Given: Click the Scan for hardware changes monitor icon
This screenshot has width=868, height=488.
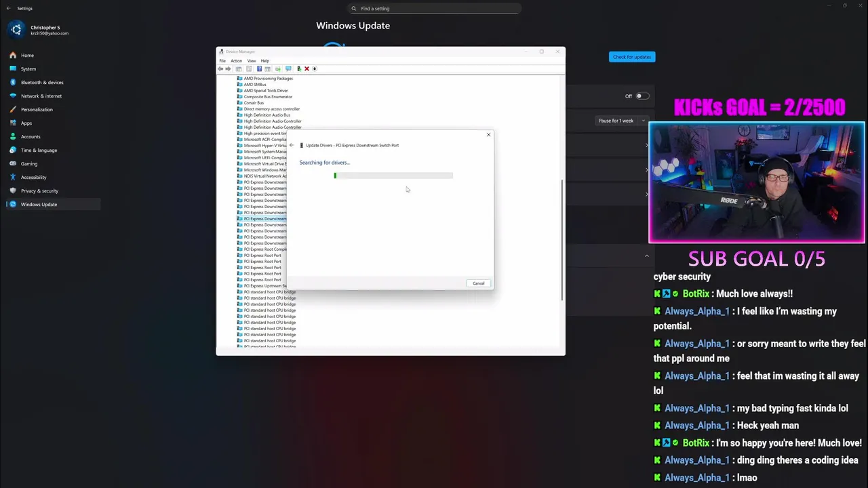Looking at the screenshot, I should click(x=288, y=68).
